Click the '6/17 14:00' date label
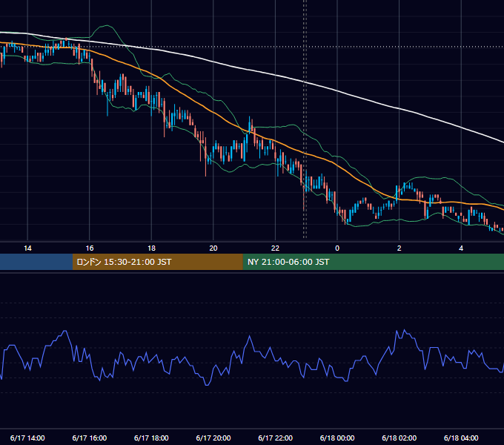The height and width of the screenshot is (445, 504). [x=27, y=438]
